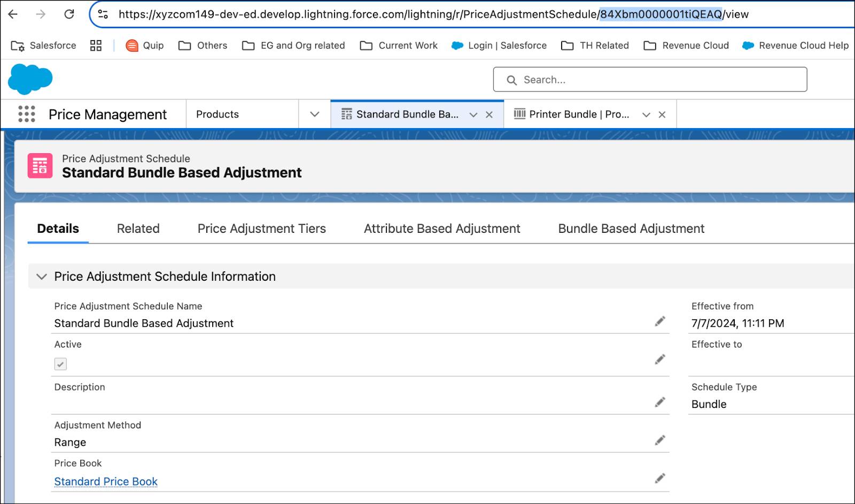Close the Standard Bundle Ba... tab
The width and height of the screenshot is (855, 504).
[x=489, y=115]
